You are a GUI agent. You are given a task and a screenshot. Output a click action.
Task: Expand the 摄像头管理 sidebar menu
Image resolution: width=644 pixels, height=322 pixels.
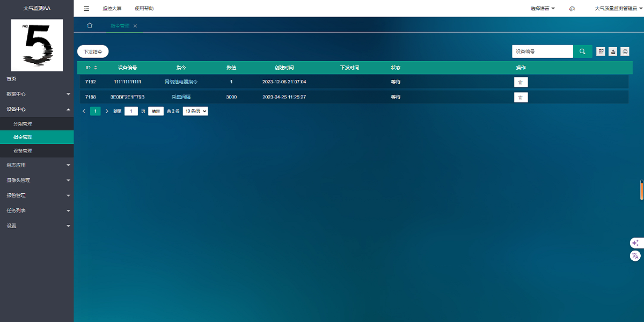click(36, 180)
